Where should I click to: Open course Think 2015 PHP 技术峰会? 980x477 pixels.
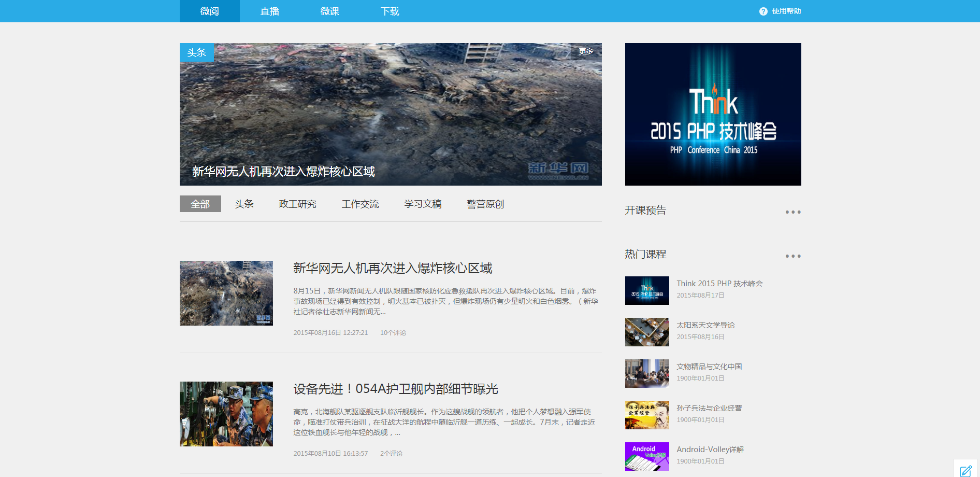pyautogui.click(x=719, y=284)
